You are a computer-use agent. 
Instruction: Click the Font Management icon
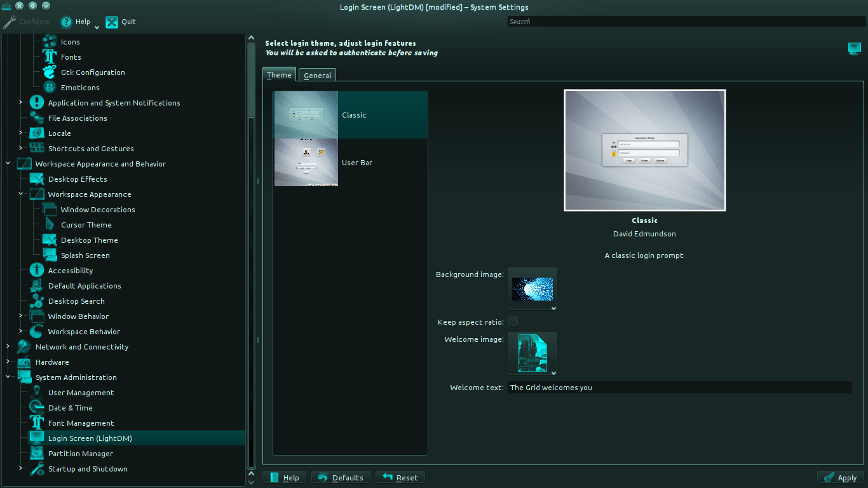point(37,423)
